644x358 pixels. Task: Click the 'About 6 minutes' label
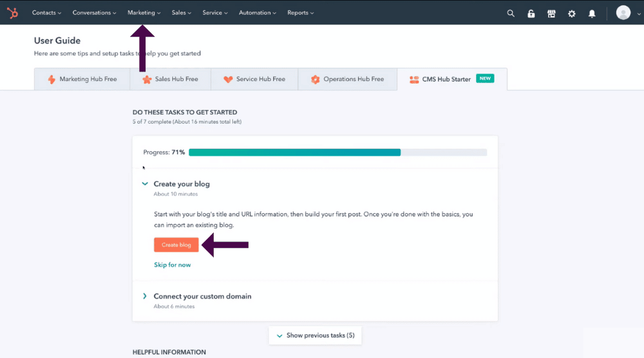[174, 306]
